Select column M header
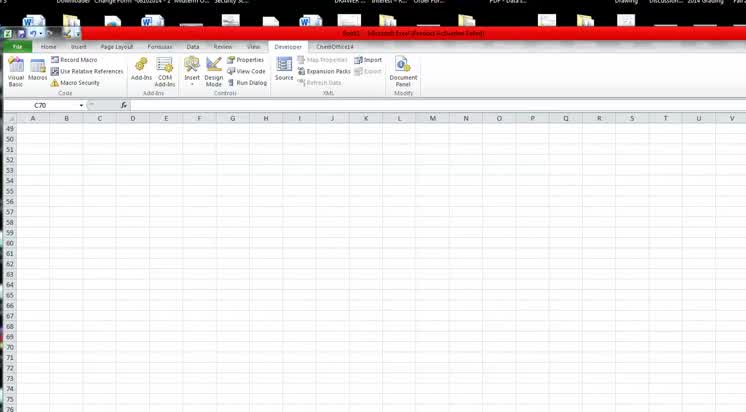 (x=432, y=118)
